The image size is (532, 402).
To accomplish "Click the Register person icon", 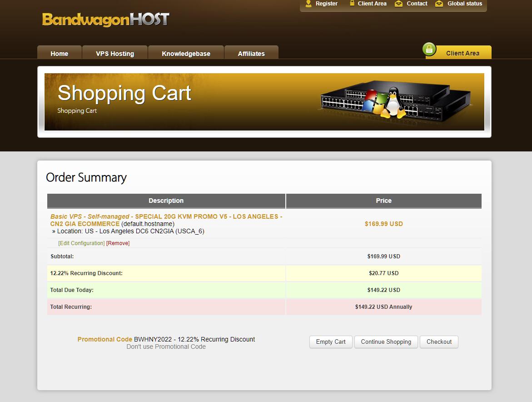I will [308, 4].
